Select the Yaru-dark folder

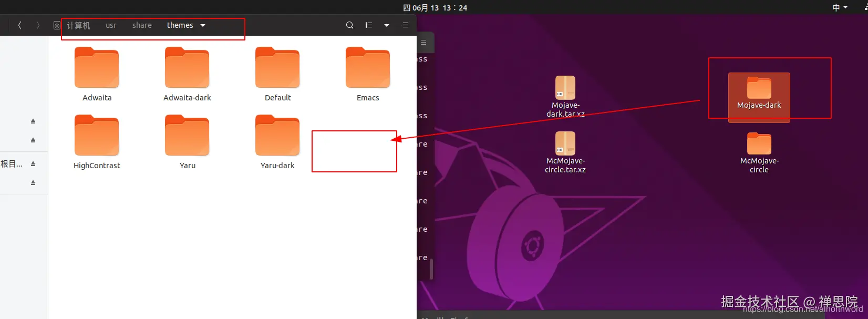(x=277, y=142)
